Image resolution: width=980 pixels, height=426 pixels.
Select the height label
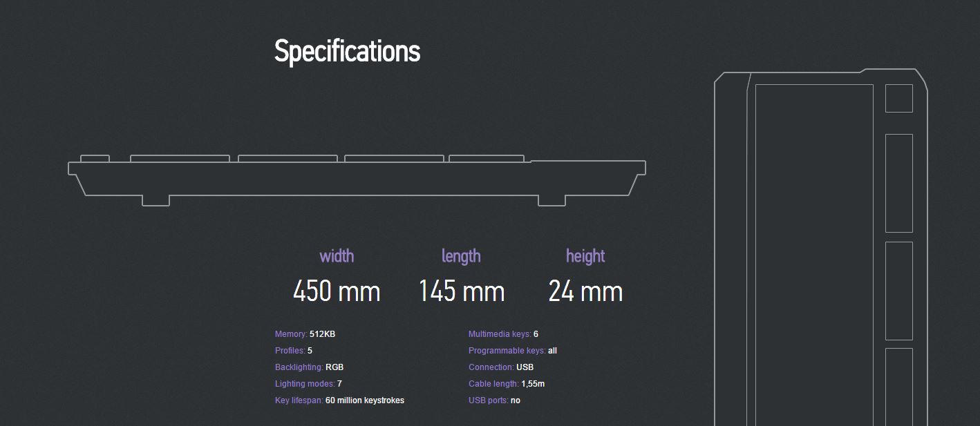585,256
